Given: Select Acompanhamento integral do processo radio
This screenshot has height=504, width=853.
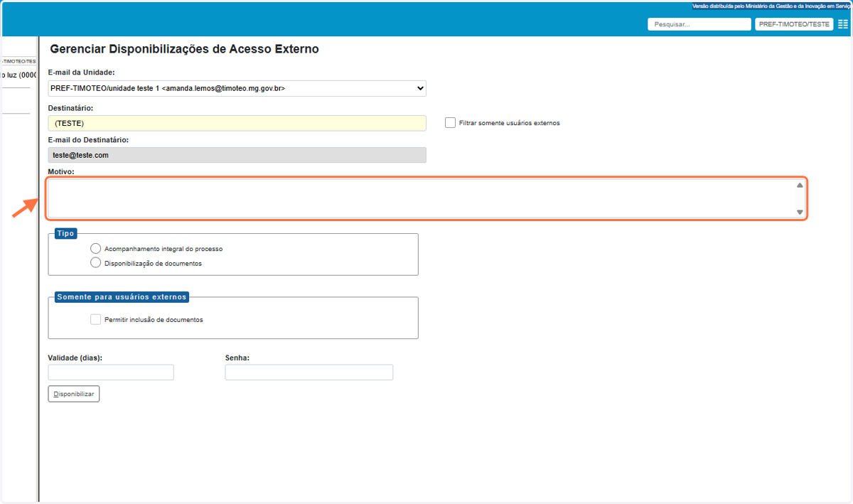Looking at the screenshot, I should pos(97,248).
